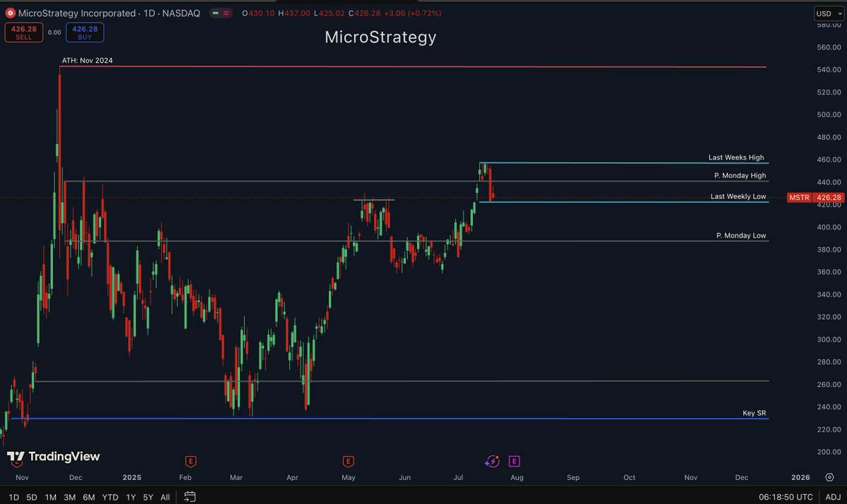Select the YTD time range
The width and height of the screenshot is (847, 504).
pos(109,497)
